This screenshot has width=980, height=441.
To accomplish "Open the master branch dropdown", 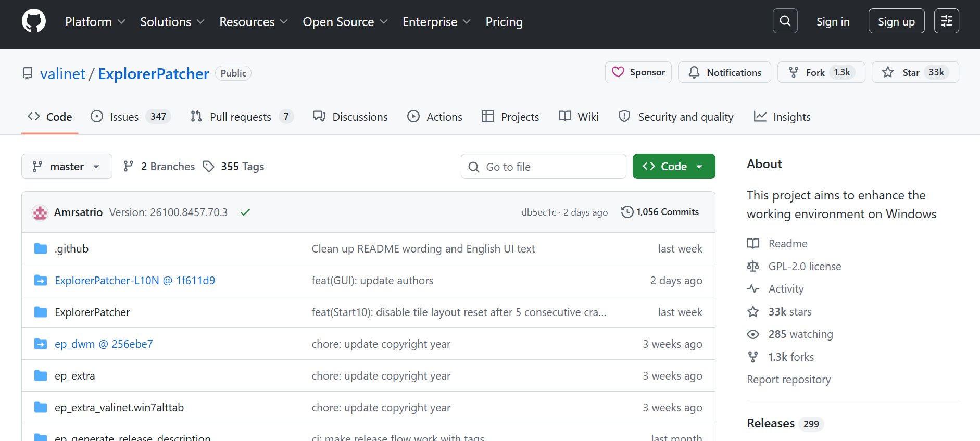I will (67, 166).
